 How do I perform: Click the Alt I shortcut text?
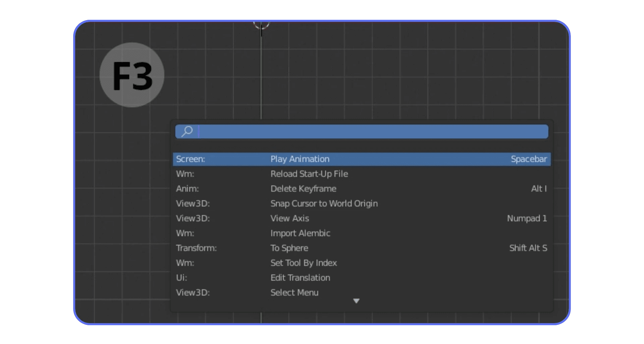point(539,189)
